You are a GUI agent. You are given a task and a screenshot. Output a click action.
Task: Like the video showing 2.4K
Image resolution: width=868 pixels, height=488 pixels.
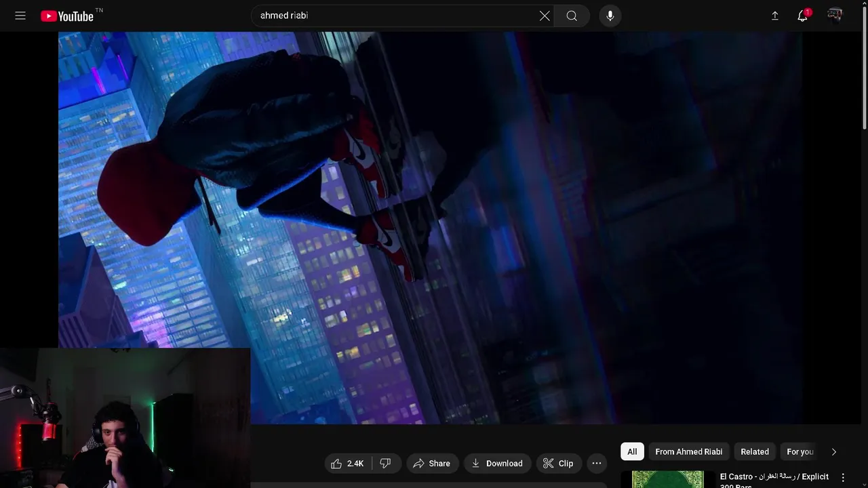[348, 464]
